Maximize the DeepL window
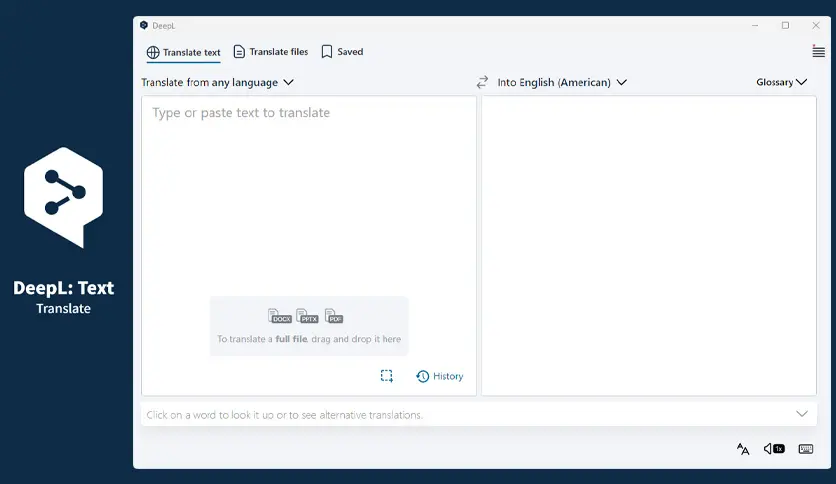This screenshot has width=836, height=484. coord(785,25)
